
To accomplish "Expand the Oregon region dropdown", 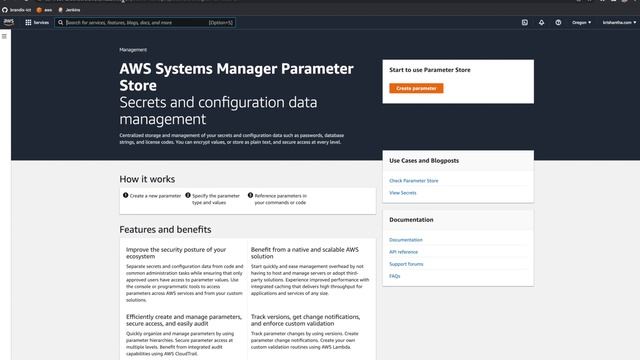I will 581,22.
